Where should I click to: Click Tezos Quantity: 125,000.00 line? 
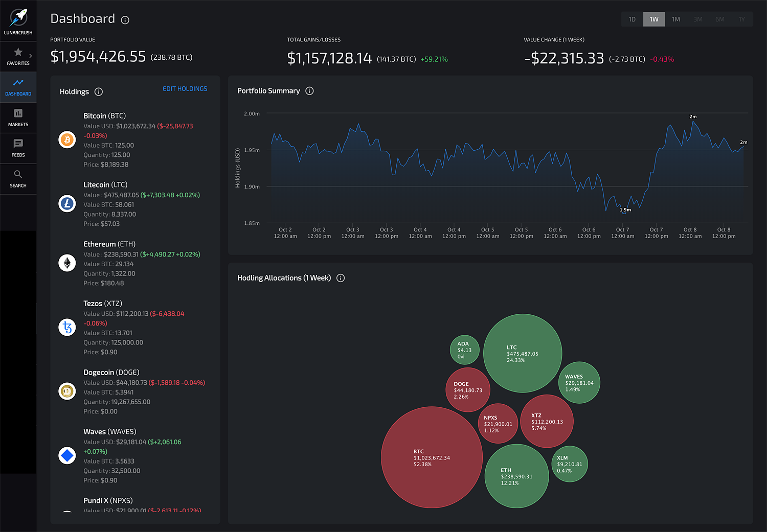pos(113,342)
